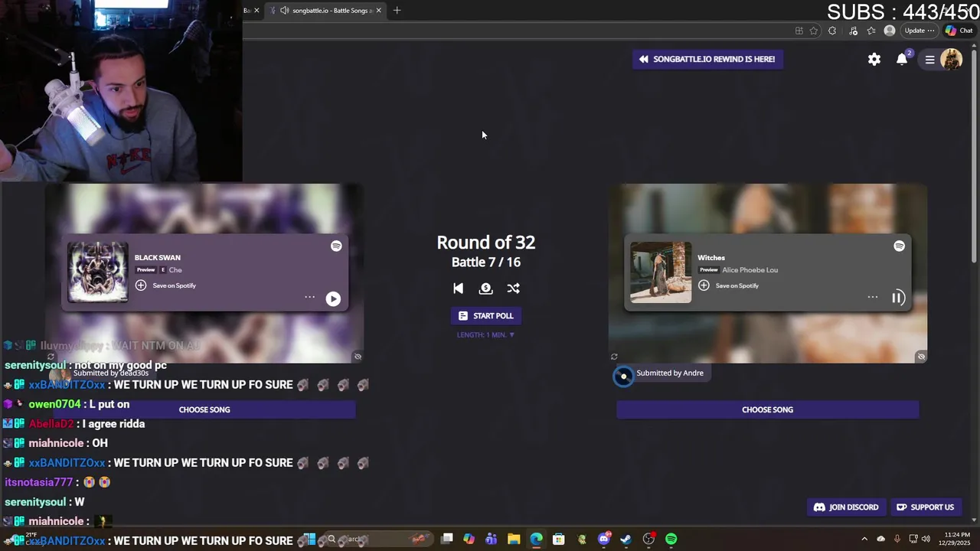Click the coin icon between skip and shuffle
Screen dimensions: 980x551
coord(485,289)
